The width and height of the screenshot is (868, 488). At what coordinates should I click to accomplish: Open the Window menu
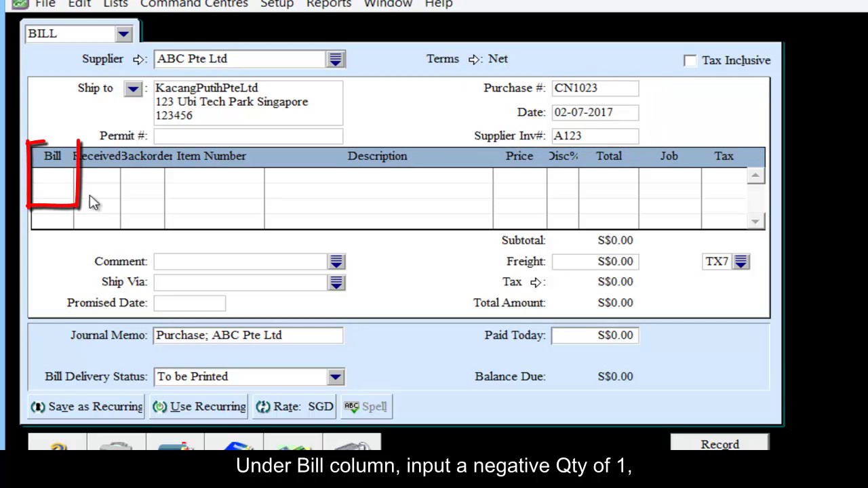point(388,4)
